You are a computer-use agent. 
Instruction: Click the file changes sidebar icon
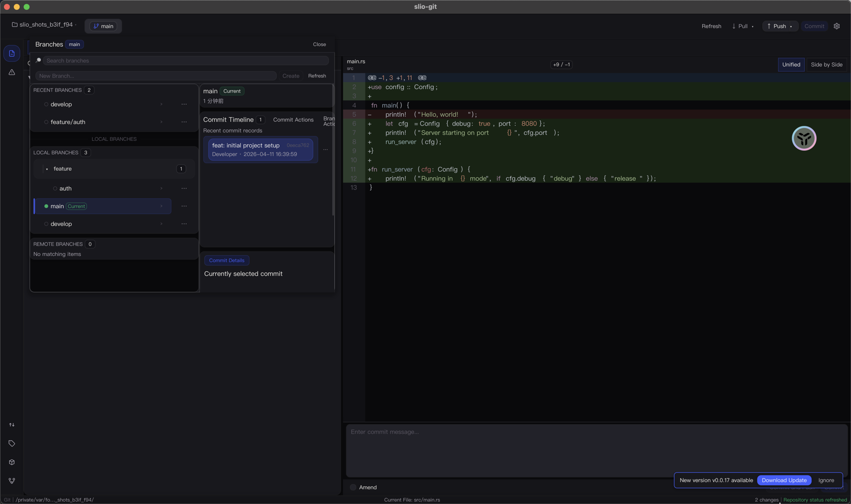coord(12,54)
